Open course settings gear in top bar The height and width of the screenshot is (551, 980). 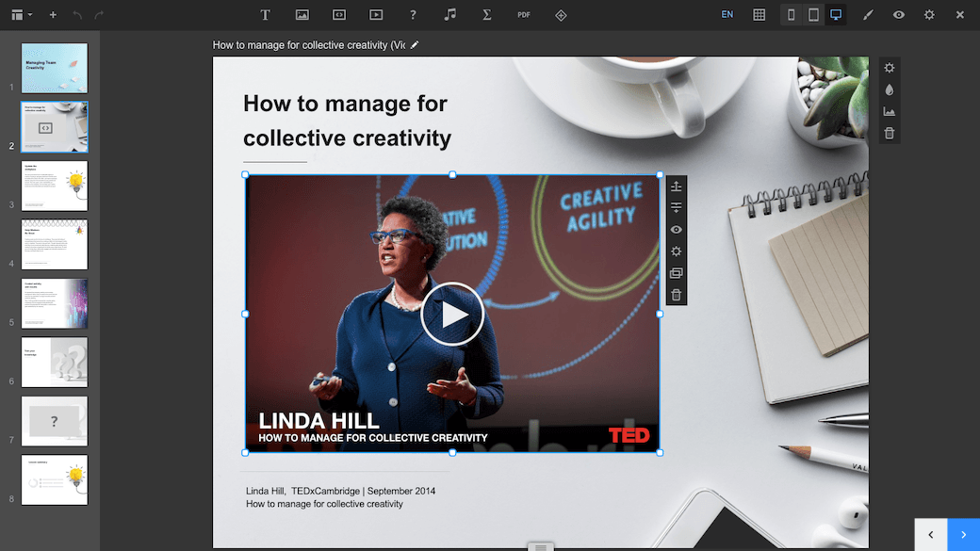929,15
